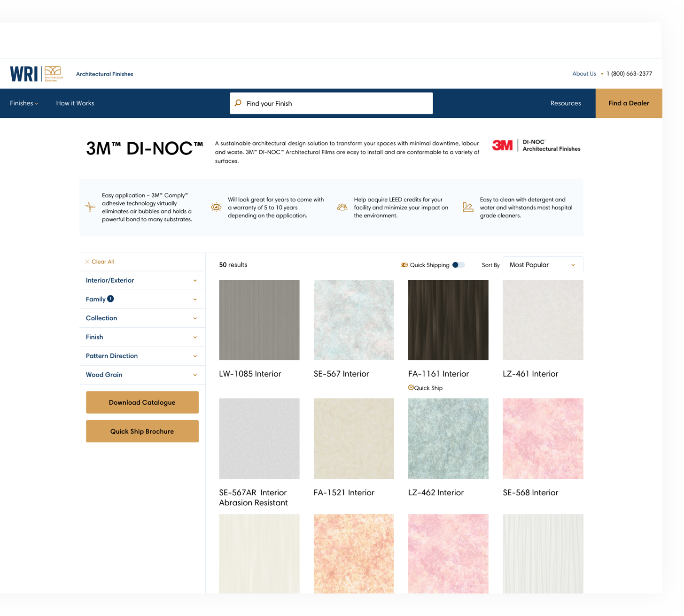Select the SE-567 Interior swatch
The height and width of the screenshot is (616, 684).
click(354, 320)
